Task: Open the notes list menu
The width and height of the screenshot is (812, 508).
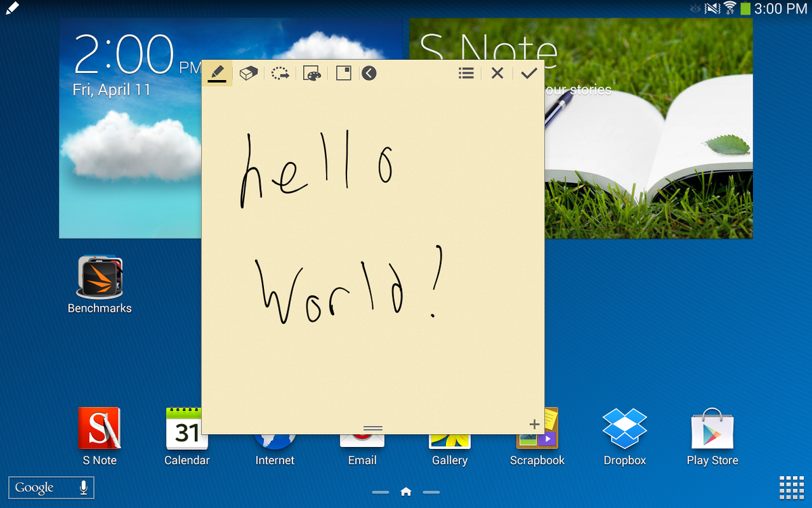Action: [x=466, y=73]
